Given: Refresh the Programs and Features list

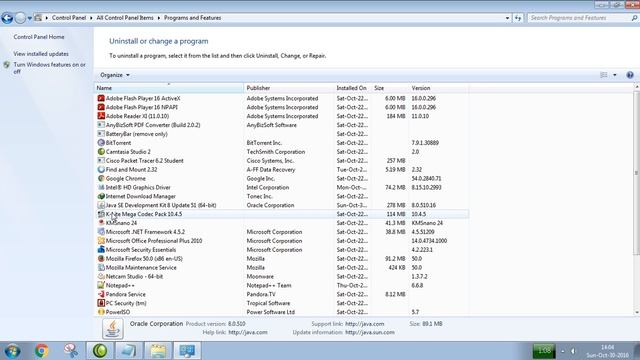Looking at the screenshot, I should 518,18.
